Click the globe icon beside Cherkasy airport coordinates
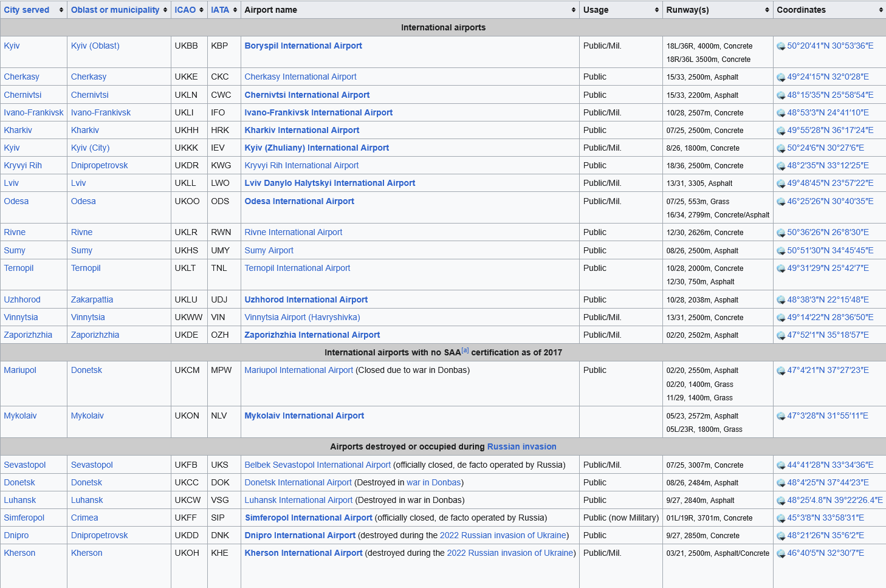 (x=781, y=77)
